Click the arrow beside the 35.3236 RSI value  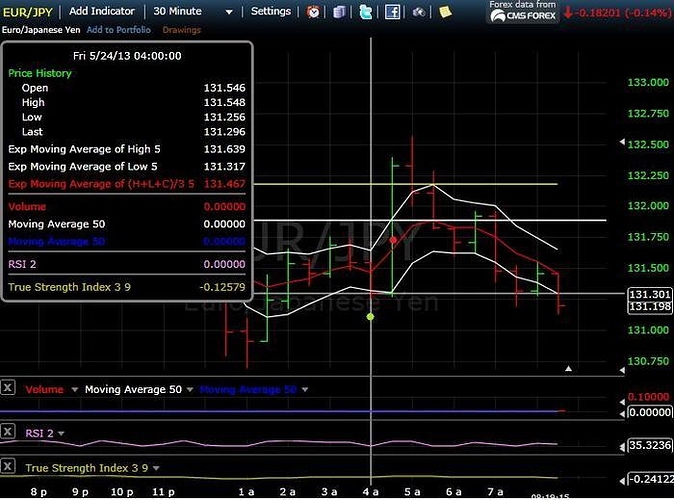[622, 448]
